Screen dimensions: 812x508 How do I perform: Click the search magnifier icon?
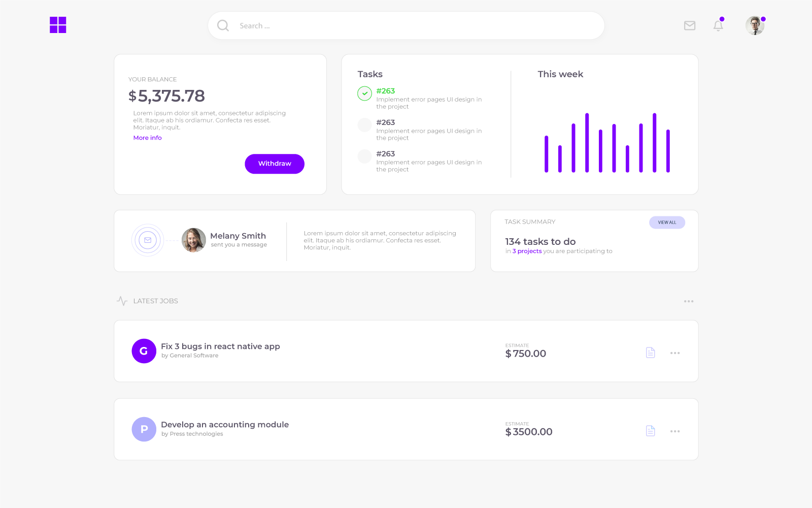point(223,25)
